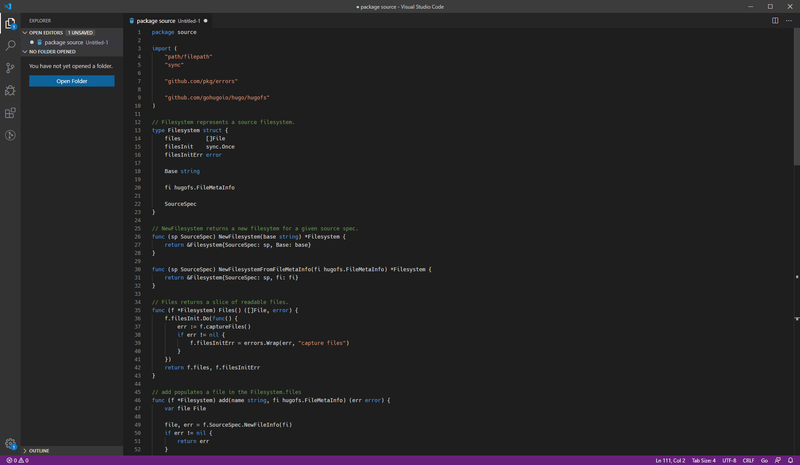Open the Manage gear menu
The width and height of the screenshot is (800, 465).
(x=10, y=443)
